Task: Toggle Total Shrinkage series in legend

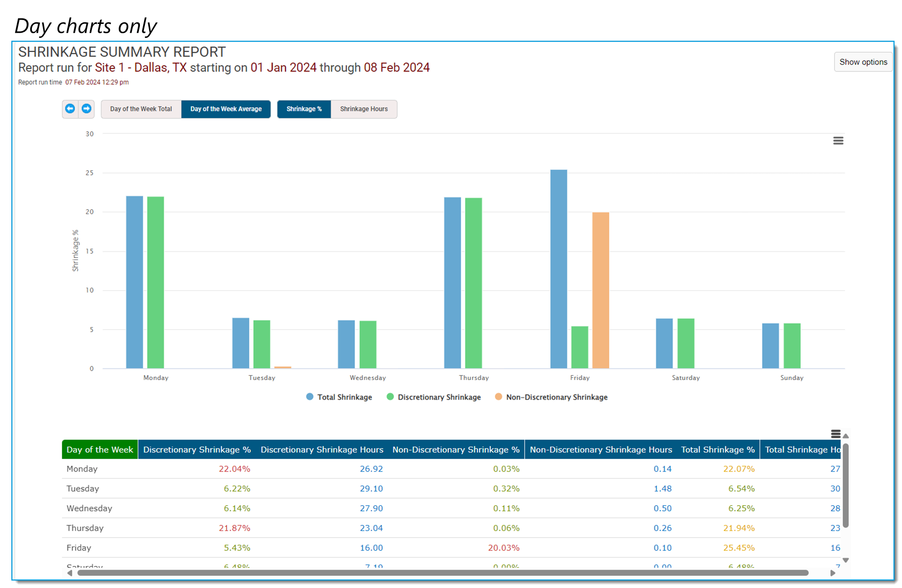Action: click(339, 397)
